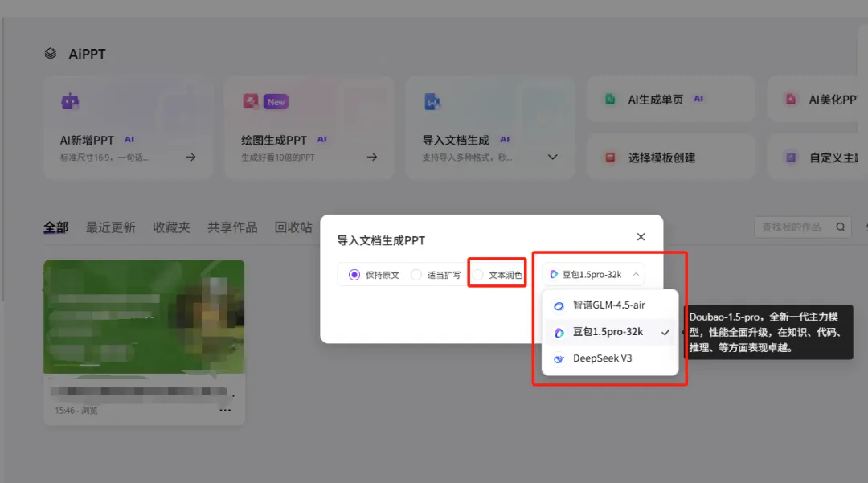This screenshot has height=483, width=868.
Task: Open the AI新增PPT card
Action: 129,128
